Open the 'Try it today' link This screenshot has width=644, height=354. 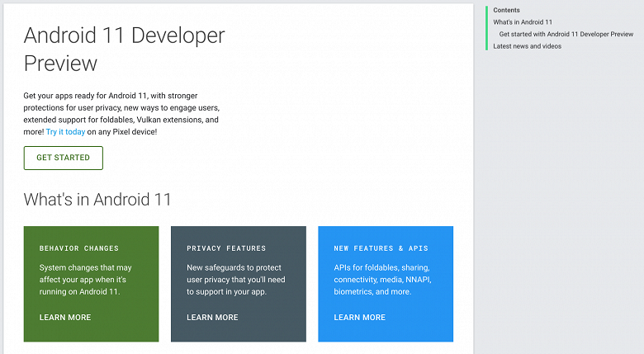65,132
